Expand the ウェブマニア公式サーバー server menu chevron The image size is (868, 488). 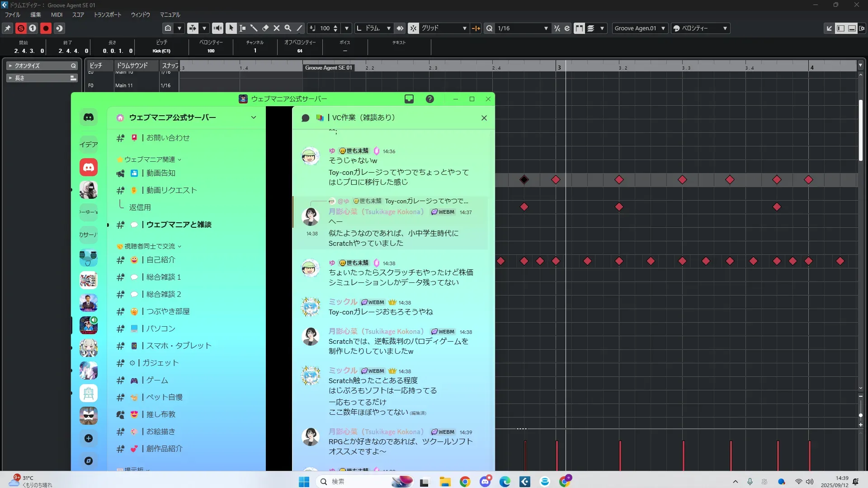coord(254,117)
